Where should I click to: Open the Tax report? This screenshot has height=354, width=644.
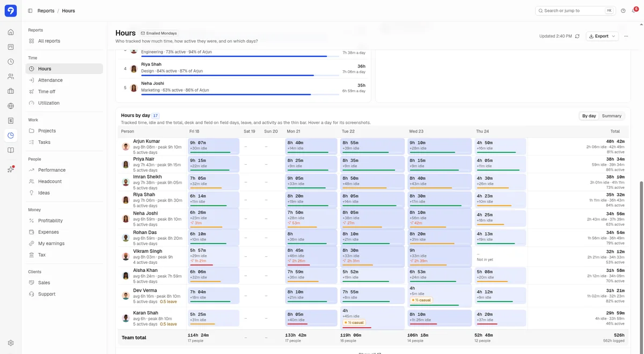(64, 255)
